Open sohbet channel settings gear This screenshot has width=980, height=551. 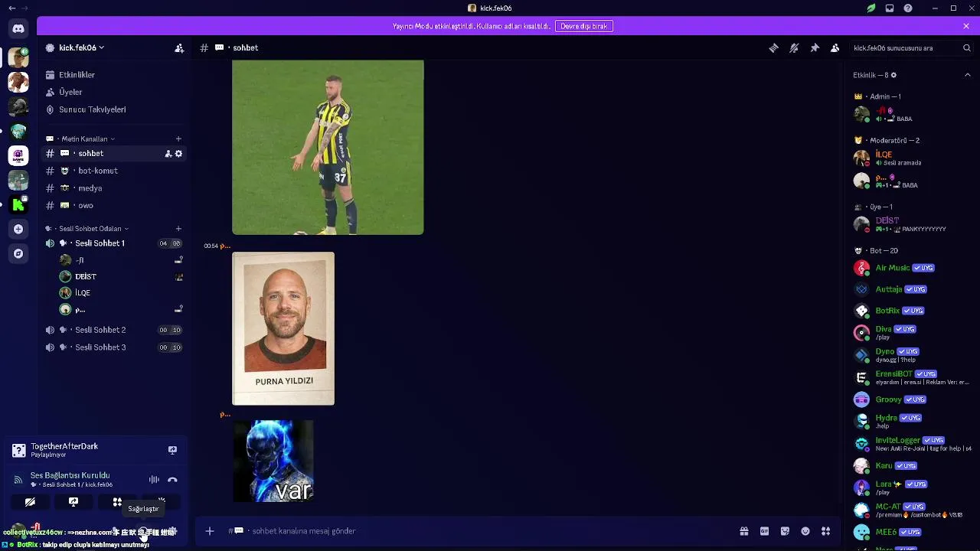coord(179,154)
